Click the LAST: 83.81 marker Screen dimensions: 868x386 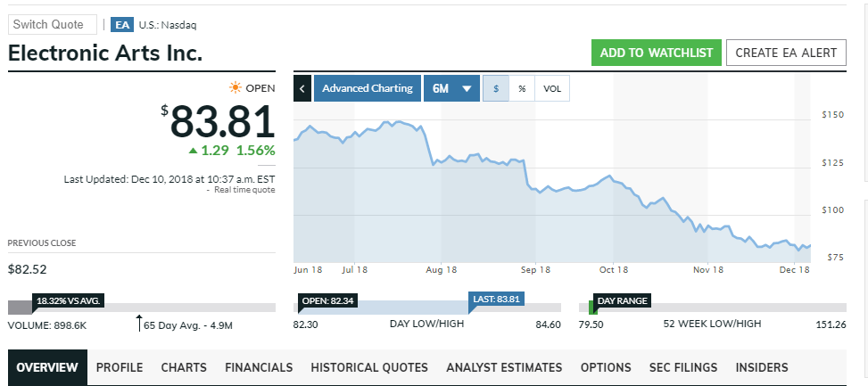(x=496, y=300)
